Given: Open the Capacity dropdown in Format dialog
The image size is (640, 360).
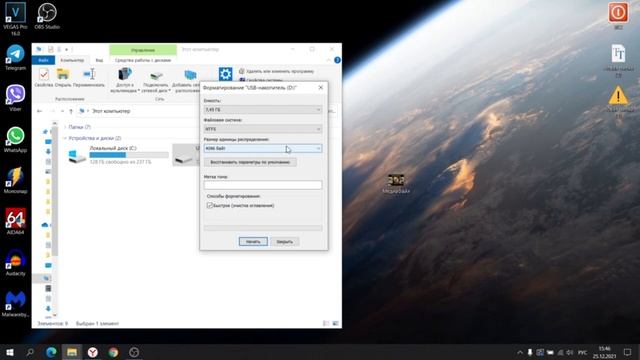Looking at the screenshot, I should point(263,109).
